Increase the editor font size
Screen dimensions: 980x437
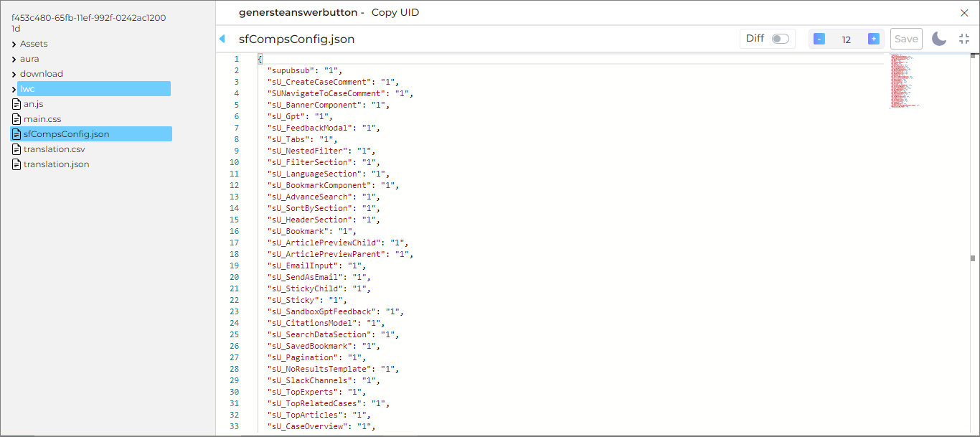coord(873,39)
